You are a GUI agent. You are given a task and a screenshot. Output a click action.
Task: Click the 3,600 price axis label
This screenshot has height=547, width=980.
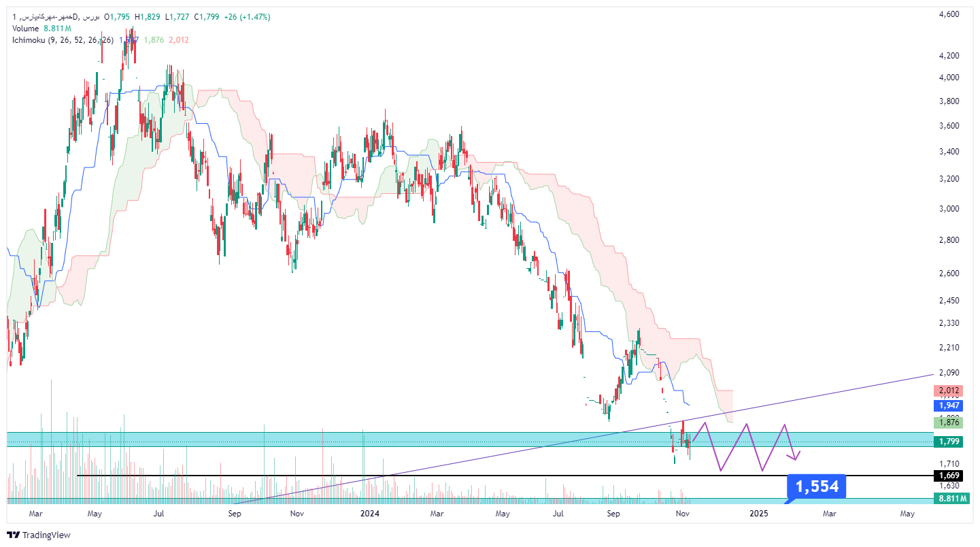[948, 126]
